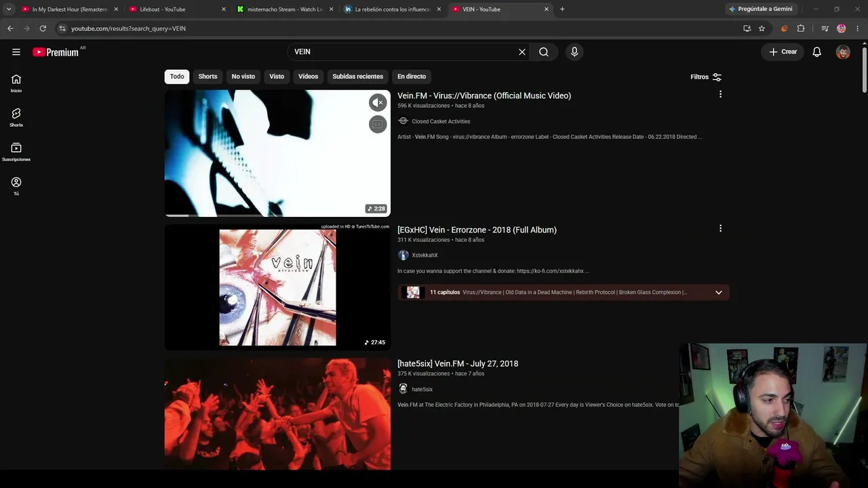The height and width of the screenshot is (488, 868).
Task: Visit hate5six channel name
Action: click(x=422, y=389)
